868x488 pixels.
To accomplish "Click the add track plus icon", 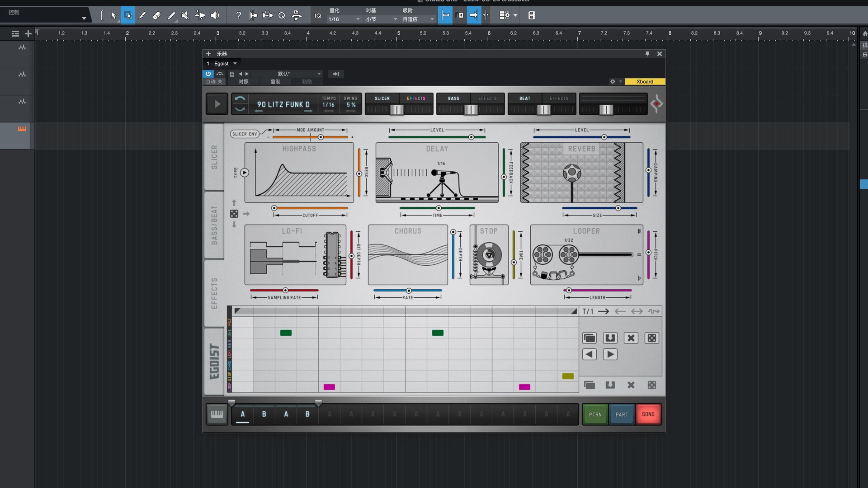I will coord(28,33).
